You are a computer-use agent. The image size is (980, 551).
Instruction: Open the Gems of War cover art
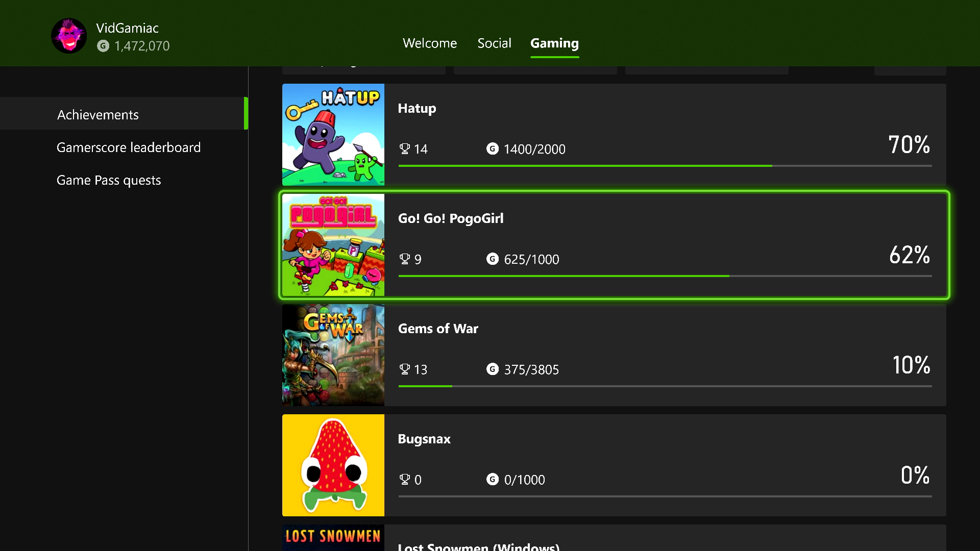[x=333, y=355]
